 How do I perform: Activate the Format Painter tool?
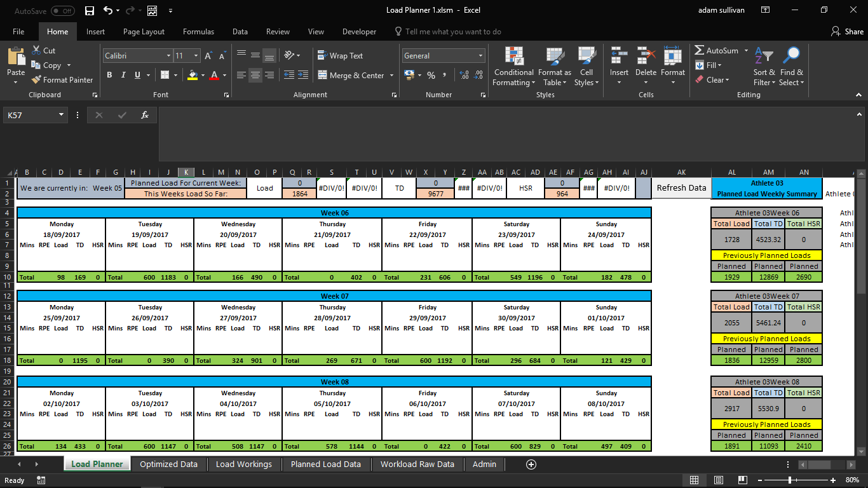point(62,79)
